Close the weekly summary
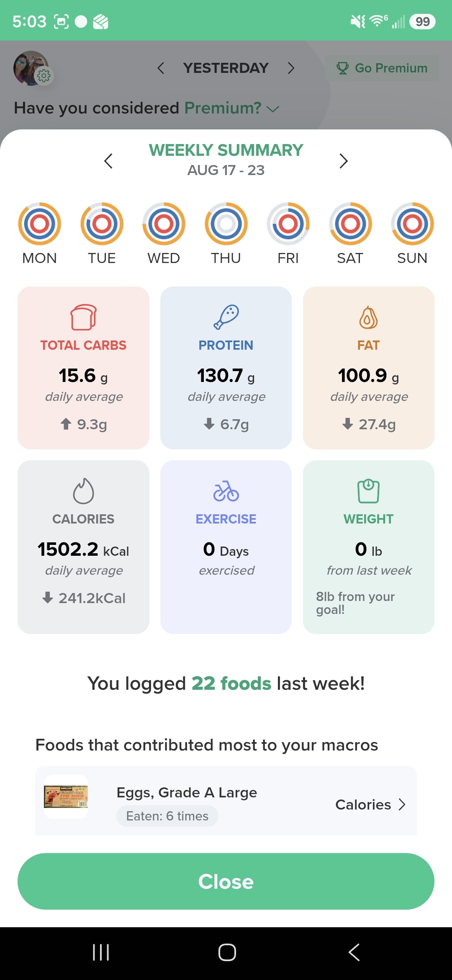Screen dimensions: 452x980 coord(226,881)
